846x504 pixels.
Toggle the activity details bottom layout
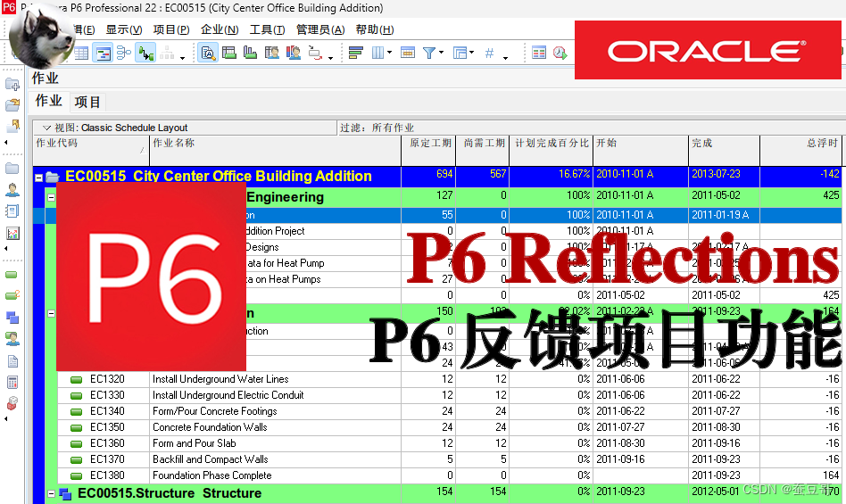pos(208,53)
